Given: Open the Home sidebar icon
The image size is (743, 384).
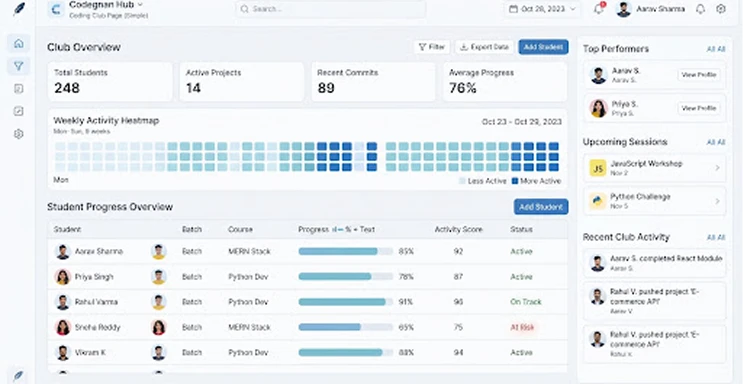Looking at the screenshot, I should pyautogui.click(x=18, y=44).
